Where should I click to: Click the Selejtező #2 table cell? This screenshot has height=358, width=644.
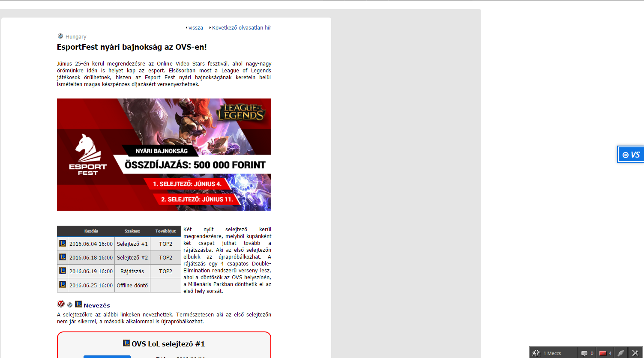coord(132,257)
